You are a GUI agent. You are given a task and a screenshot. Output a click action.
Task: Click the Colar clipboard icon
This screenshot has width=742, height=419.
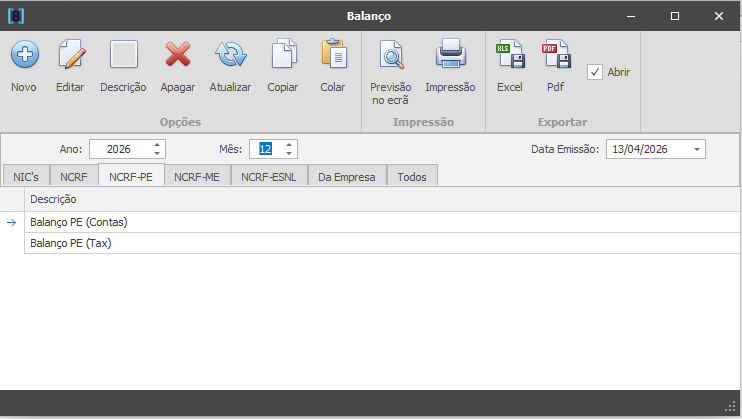(x=333, y=55)
